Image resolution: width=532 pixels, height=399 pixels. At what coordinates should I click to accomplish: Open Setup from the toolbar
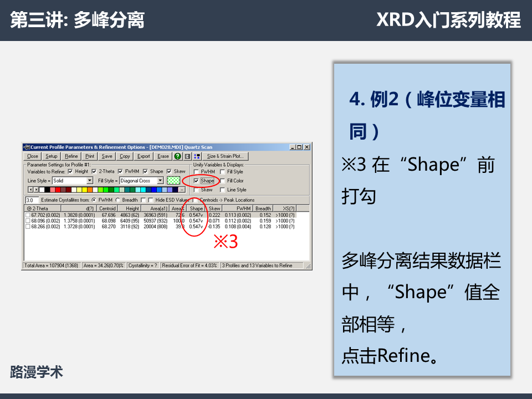pos(51,156)
